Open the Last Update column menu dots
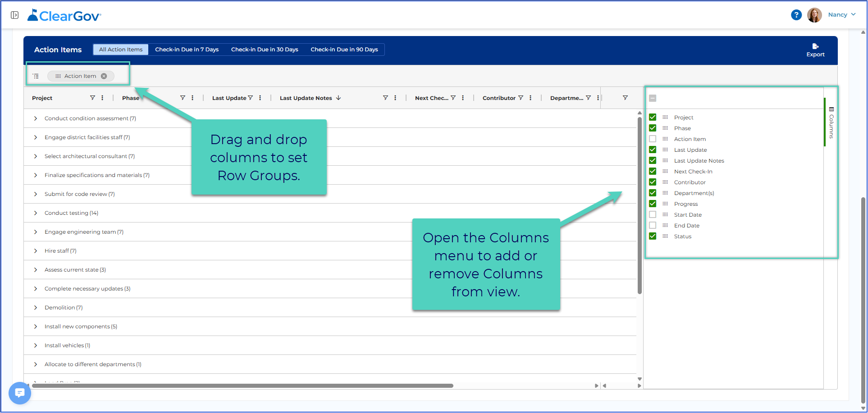The height and width of the screenshot is (413, 868). click(x=260, y=98)
